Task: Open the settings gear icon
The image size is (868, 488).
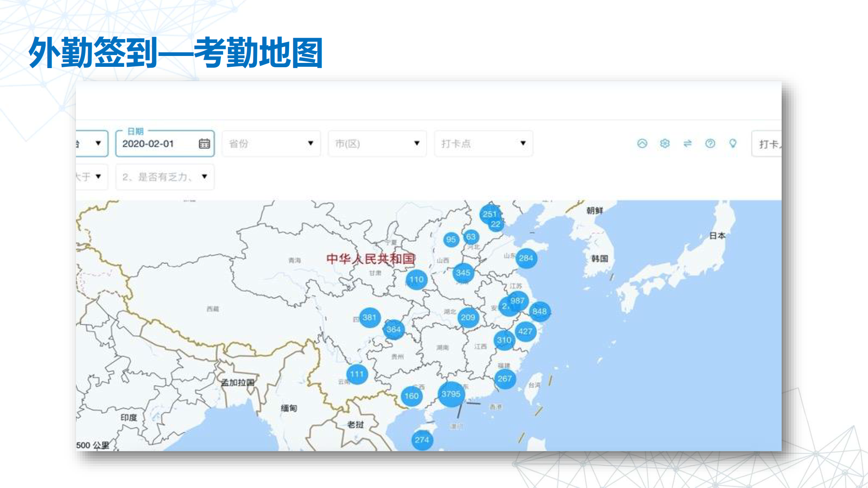Action: [x=665, y=144]
